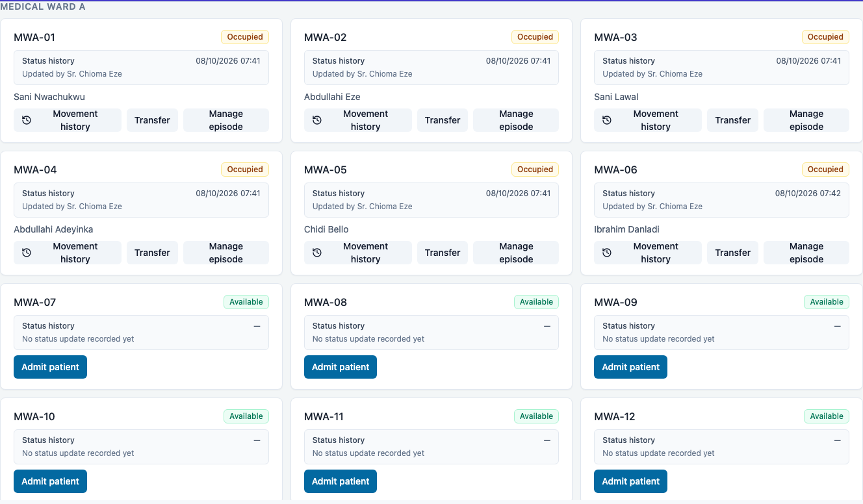Open Manage episode for bed MWA-03
Screen dimensions: 863x504
pos(806,120)
